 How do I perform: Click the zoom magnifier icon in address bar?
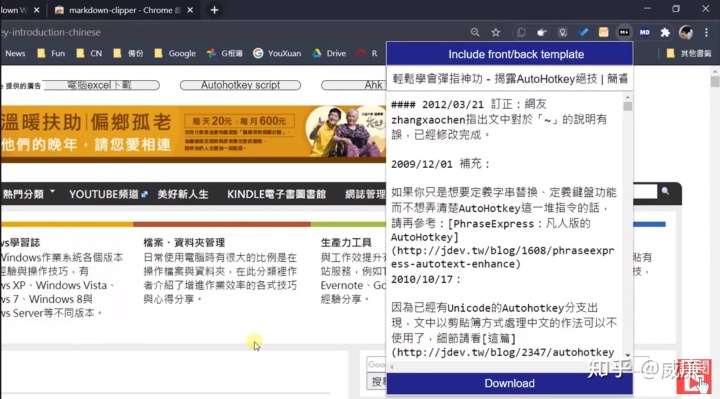click(475, 32)
